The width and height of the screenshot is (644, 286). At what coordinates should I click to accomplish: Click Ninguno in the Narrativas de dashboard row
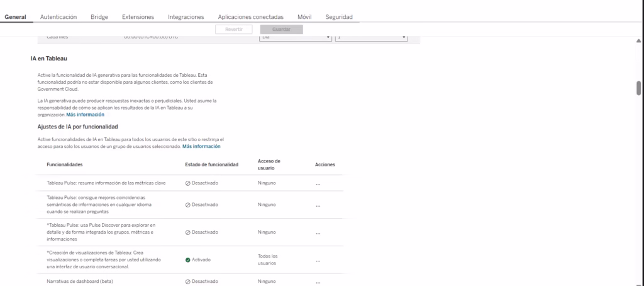point(267,282)
